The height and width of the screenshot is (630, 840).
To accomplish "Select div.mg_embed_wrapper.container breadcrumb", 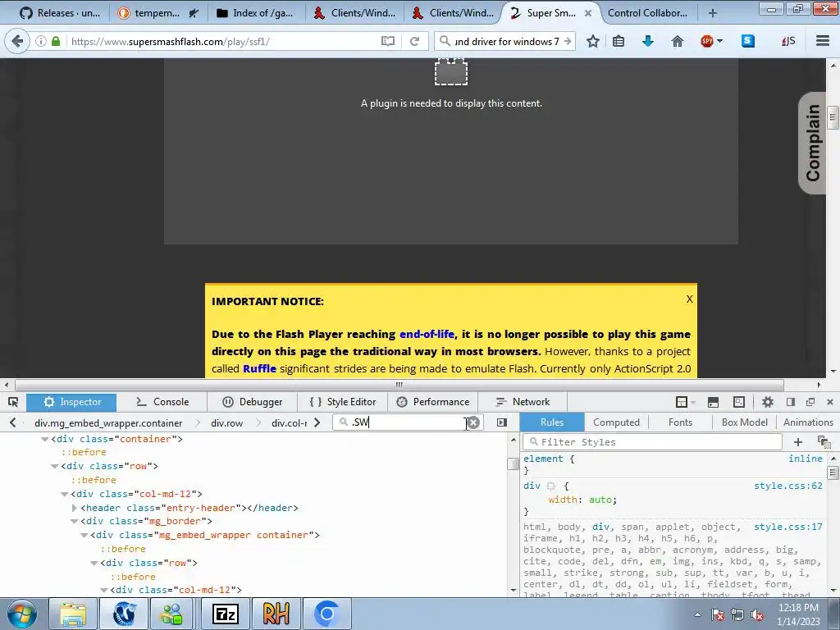I will click(108, 423).
